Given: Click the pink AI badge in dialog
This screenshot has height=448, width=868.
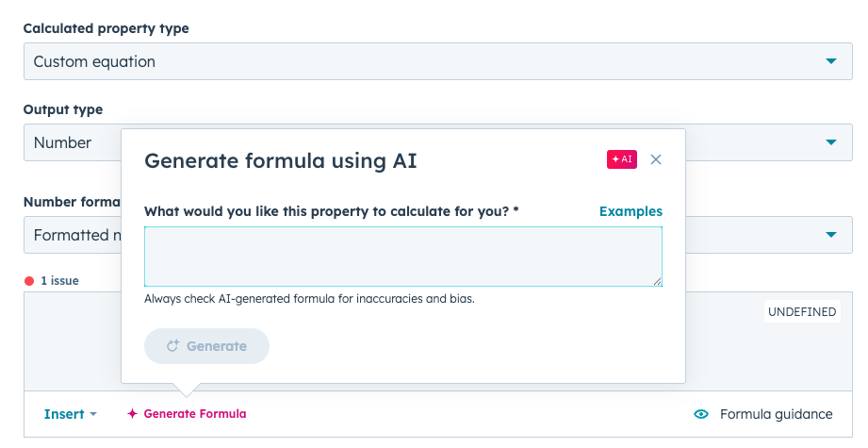Looking at the screenshot, I should pyautogui.click(x=622, y=160).
